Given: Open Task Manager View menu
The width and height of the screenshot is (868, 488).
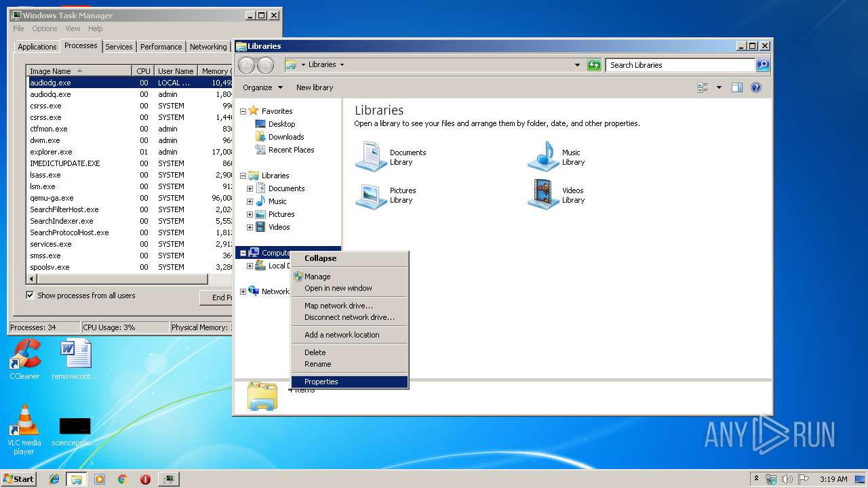Looking at the screenshot, I should click(x=73, y=28).
